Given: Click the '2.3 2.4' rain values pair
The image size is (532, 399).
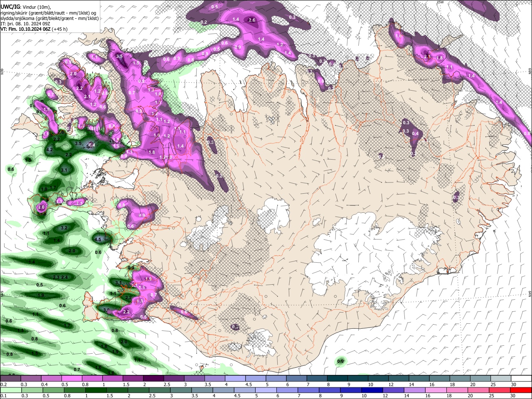Looking at the screenshot, I should [60, 277].
